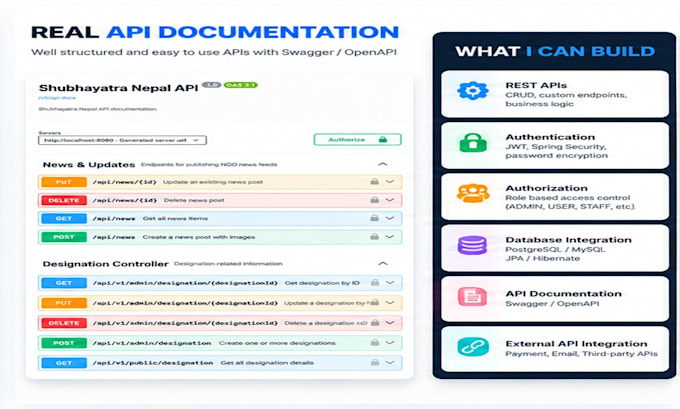Click red DELETE badge for designation

coord(64,323)
